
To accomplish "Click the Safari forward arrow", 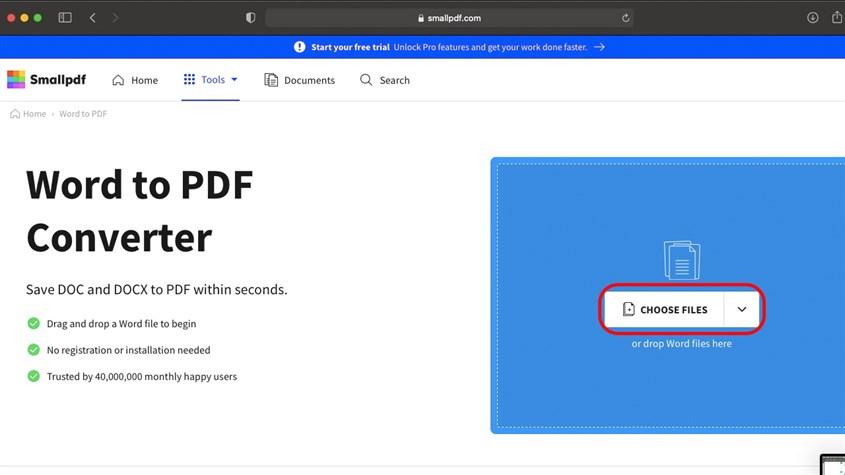I will pos(115,18).
